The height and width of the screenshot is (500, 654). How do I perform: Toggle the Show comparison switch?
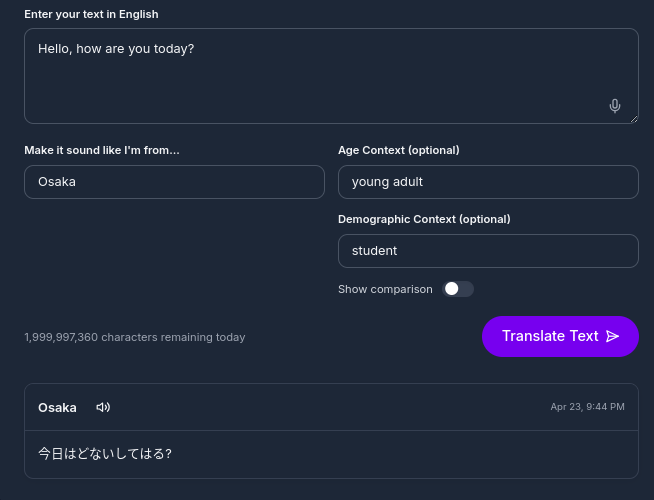pyautogui.click(x=458, y=289)
